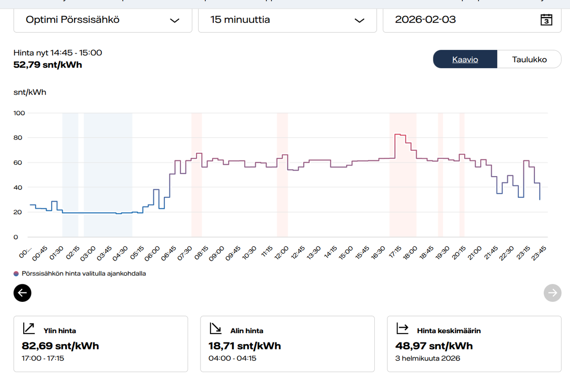Click the Alin hinta falling arrow icon
The image size is (570, 392).
point(215,328)
